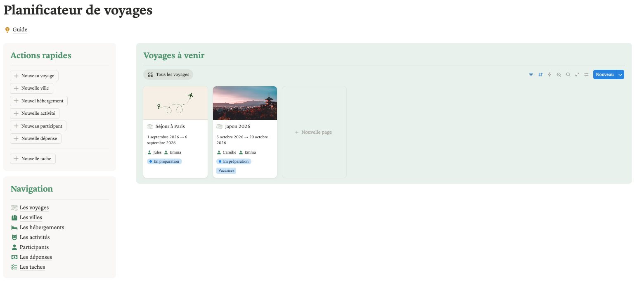Click the ticket icon beside Japon 2026
Screen dimensions: 644x282
click(219, 126)
